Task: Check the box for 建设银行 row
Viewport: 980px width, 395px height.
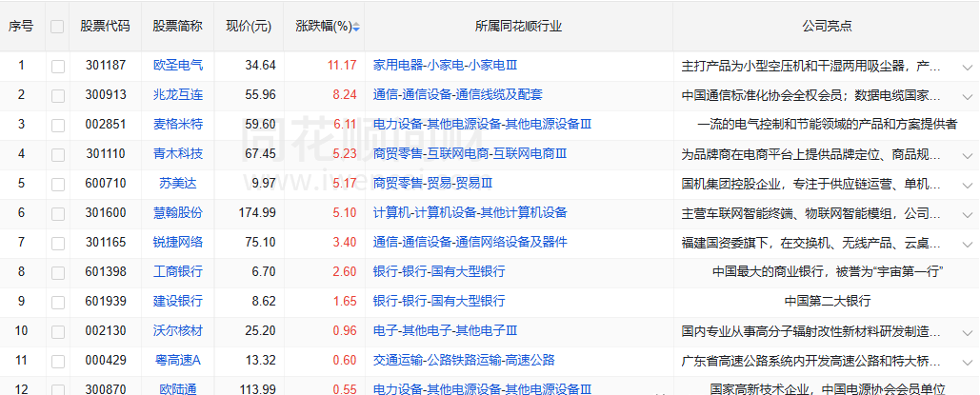Action: click(58, 302)
